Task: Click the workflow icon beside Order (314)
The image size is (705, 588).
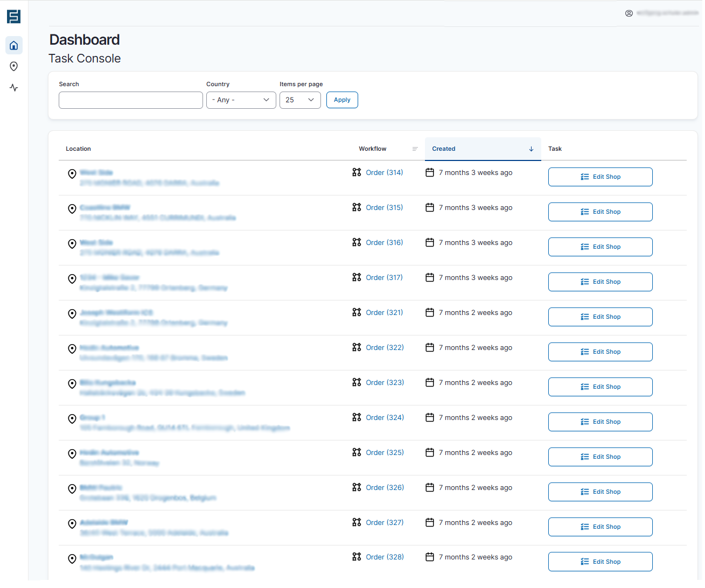Action: tap(356, 172)
